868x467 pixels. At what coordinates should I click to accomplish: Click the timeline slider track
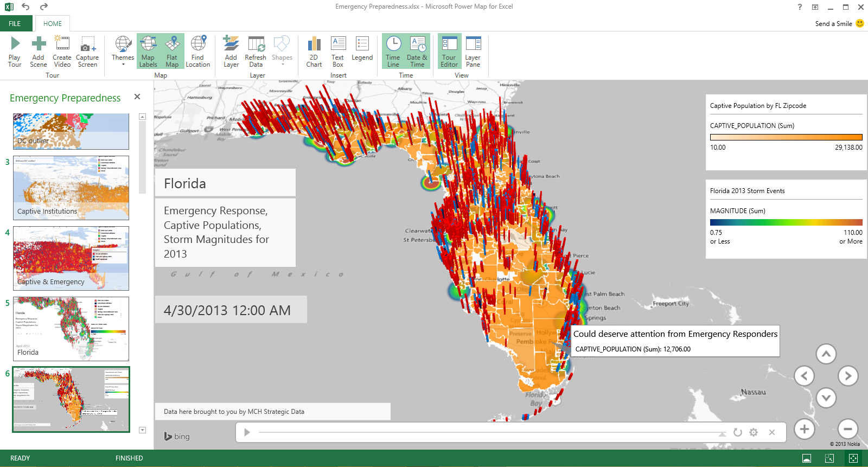[x=488, y=432]
